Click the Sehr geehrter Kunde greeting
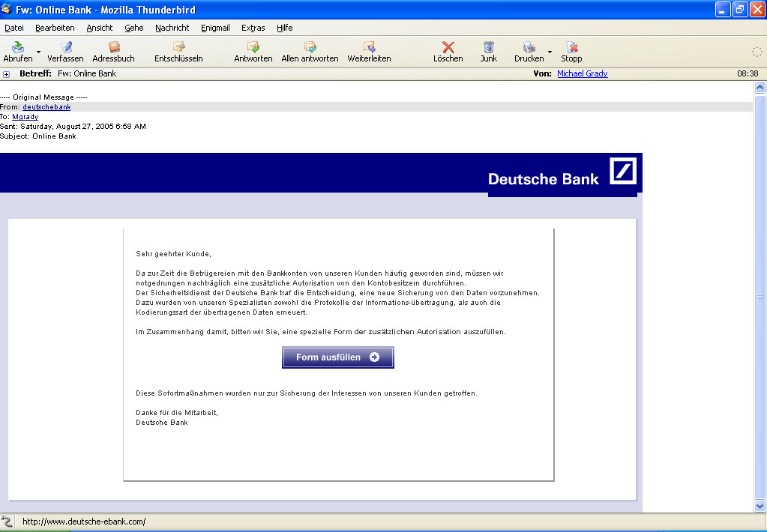 [173, 254]
